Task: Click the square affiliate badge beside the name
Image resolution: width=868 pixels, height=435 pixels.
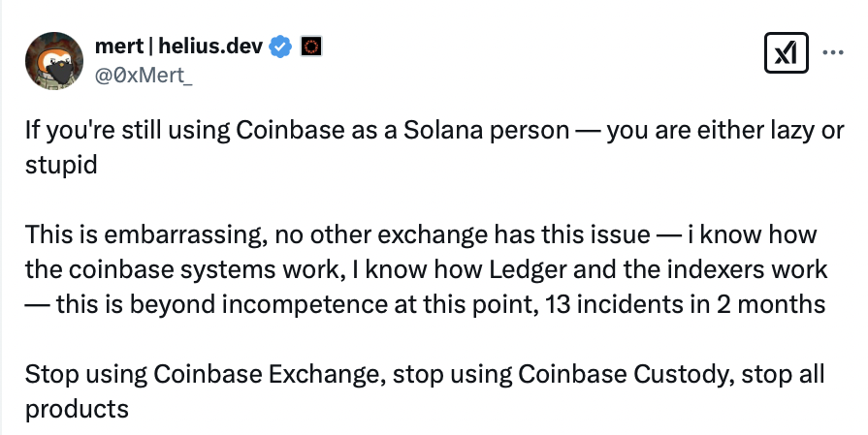Action: pyautogui.click(x=311, y=45)
